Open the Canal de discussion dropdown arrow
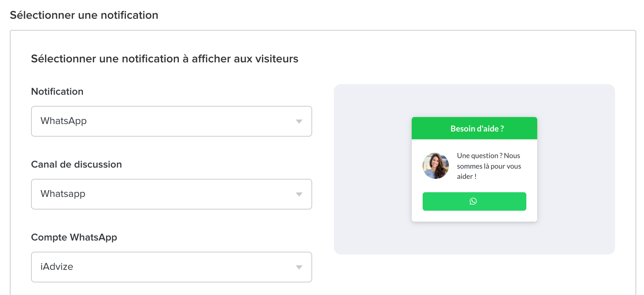644x295 pixels. 299,194
